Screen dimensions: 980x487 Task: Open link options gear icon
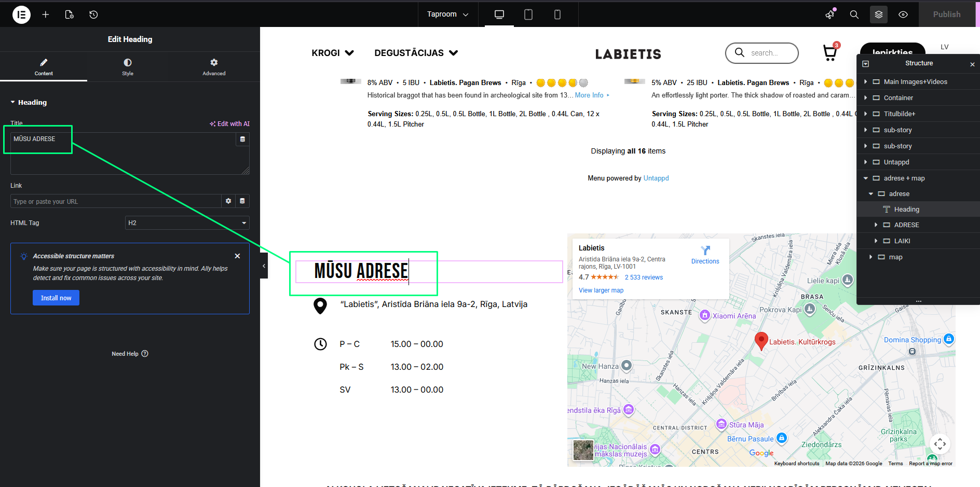[228, 201]
